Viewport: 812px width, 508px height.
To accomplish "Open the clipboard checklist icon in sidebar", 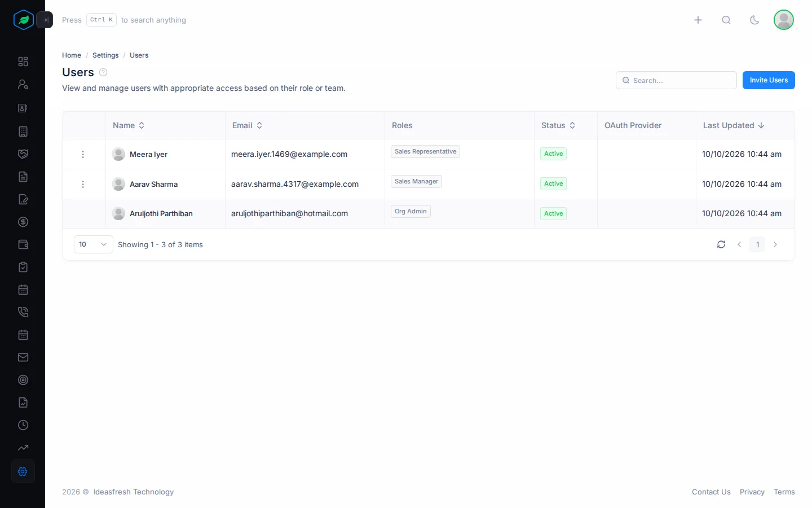I will pyautogui.click(x=23, y=267).
